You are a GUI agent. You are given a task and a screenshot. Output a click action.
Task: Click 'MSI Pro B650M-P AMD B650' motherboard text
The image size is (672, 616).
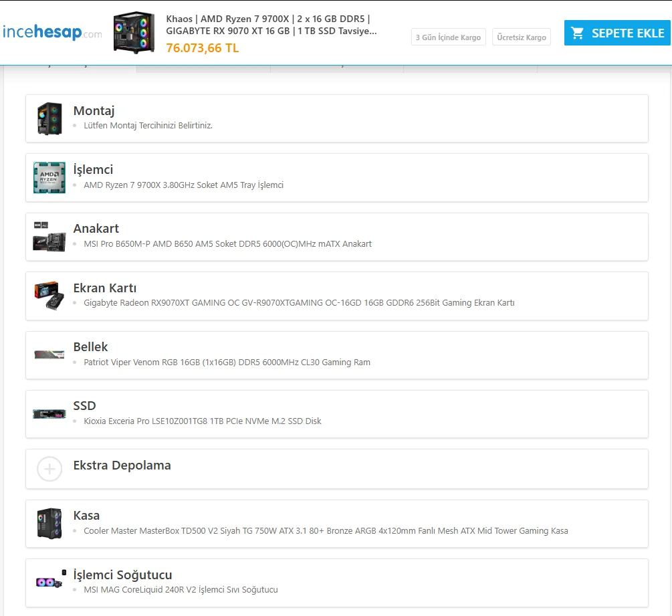tap(227, 244)
